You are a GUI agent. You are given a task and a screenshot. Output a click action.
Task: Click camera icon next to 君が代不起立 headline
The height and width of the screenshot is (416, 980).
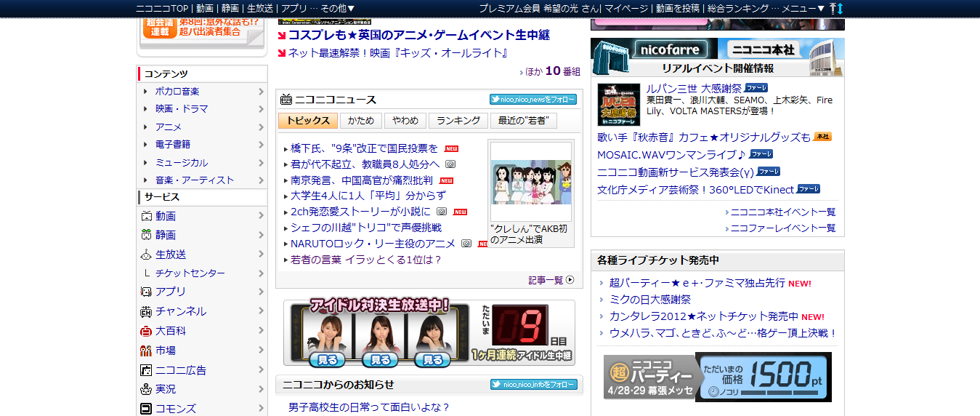(450, 164)
